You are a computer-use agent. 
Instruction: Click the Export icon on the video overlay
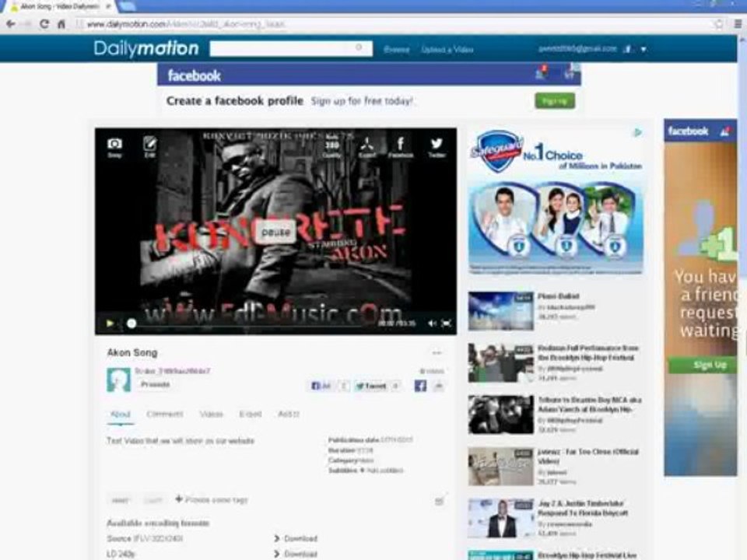366,147
